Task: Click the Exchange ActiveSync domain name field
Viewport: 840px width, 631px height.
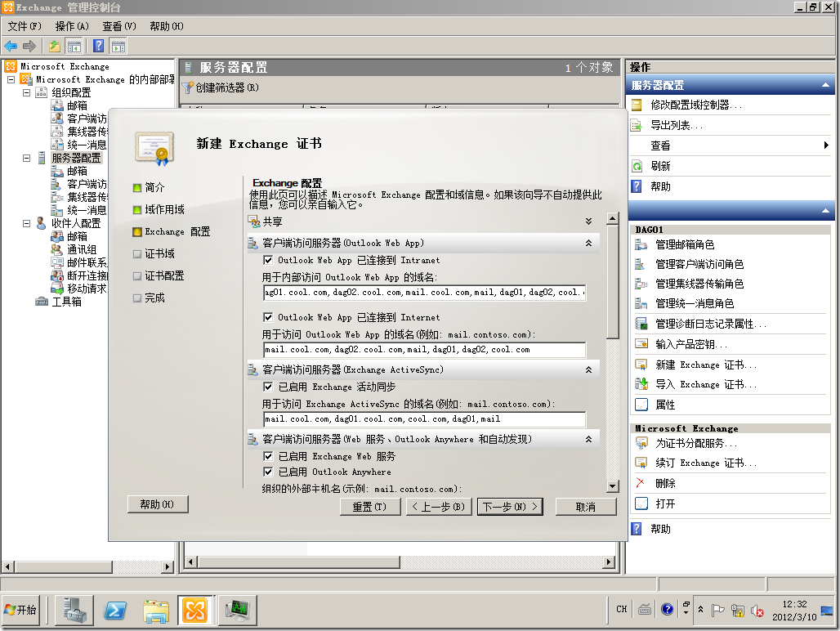Action: click(423, 419)
